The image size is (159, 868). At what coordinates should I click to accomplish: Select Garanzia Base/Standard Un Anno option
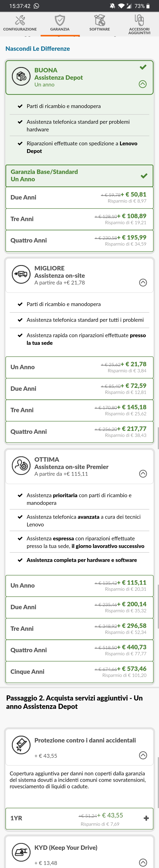[79, 176]
